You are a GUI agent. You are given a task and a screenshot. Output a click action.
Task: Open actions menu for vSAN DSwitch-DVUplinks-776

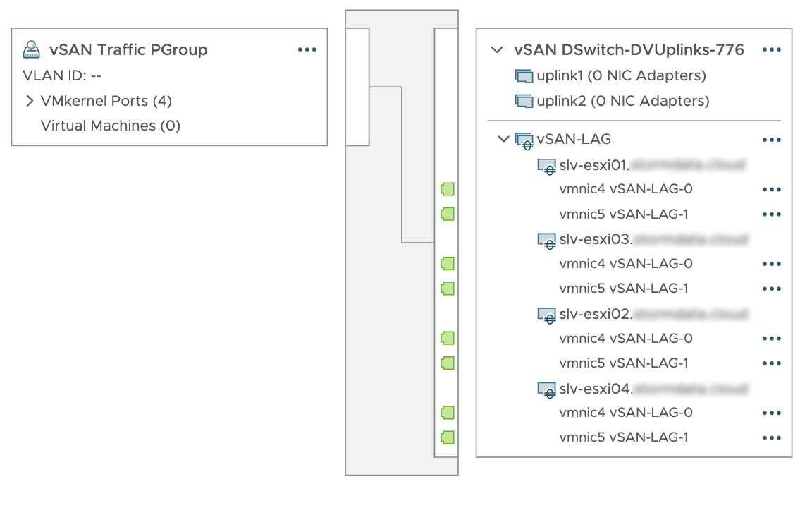tap(772, 50)
